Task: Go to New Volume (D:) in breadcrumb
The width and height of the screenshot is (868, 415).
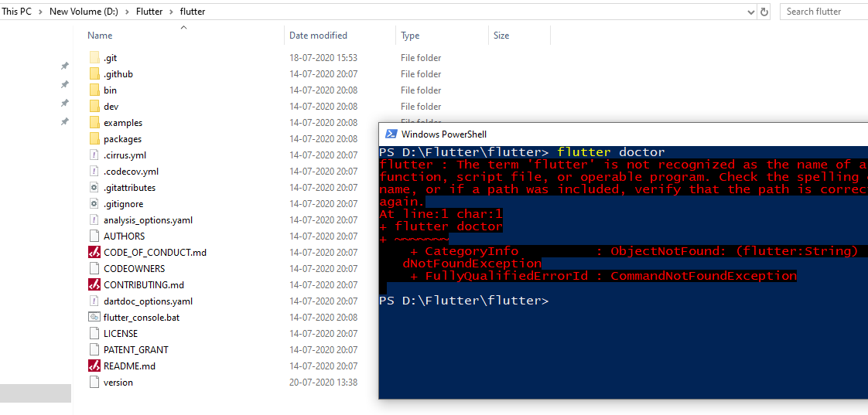Action: tap(84, 12)
